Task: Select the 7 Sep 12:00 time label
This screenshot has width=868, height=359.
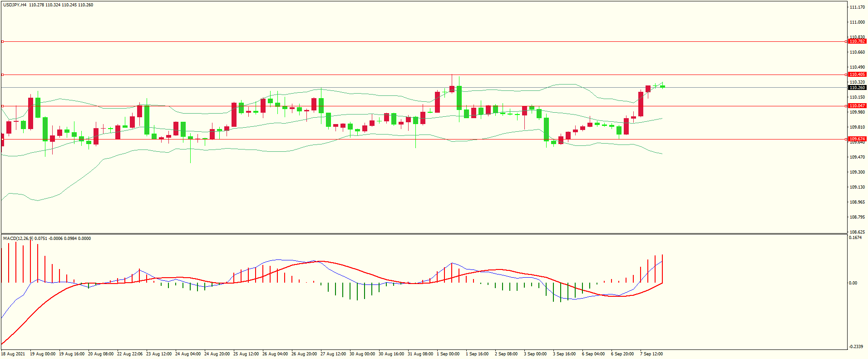Action: coord(651,354)
